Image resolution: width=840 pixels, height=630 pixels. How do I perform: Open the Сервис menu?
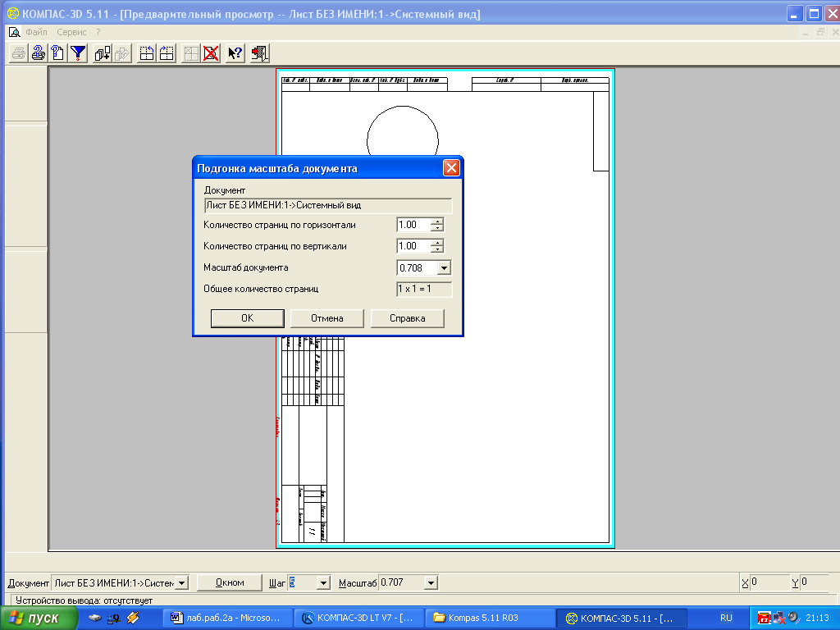click(71, 32)
